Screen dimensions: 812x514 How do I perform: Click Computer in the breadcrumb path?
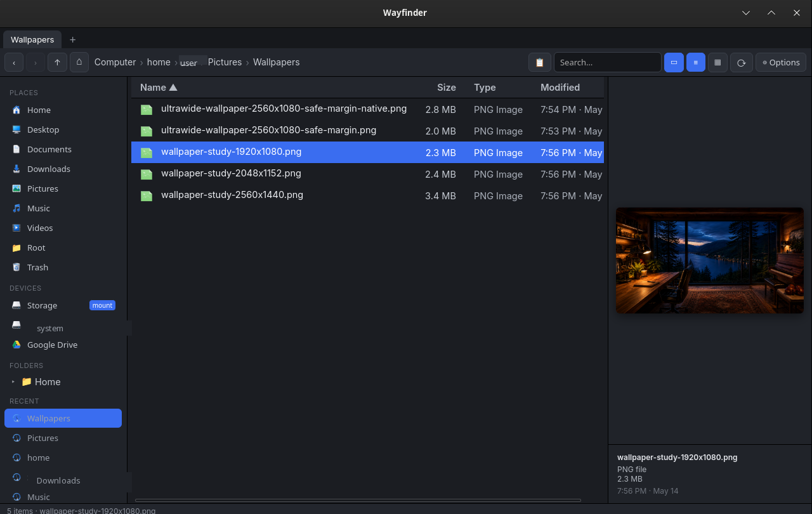point(115,62)
